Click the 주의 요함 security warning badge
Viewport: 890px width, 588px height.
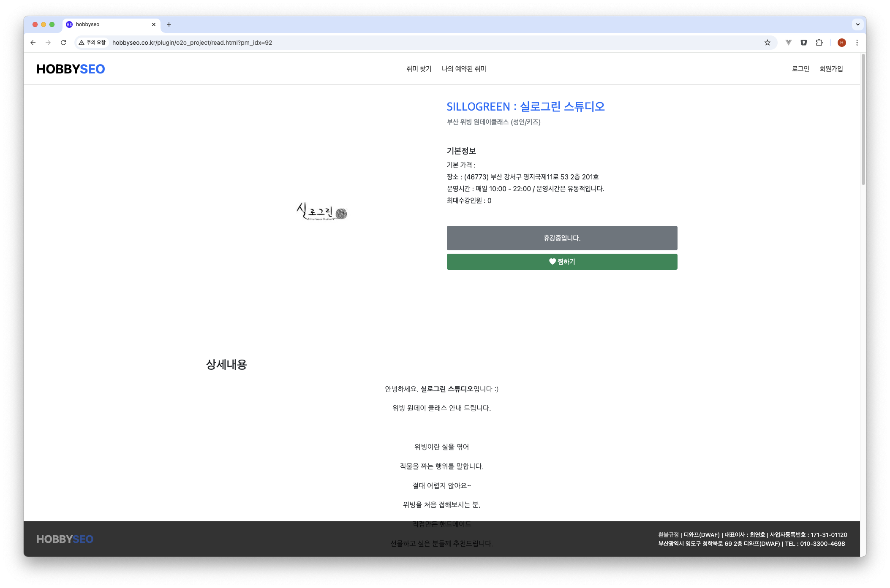coord(93,43)
